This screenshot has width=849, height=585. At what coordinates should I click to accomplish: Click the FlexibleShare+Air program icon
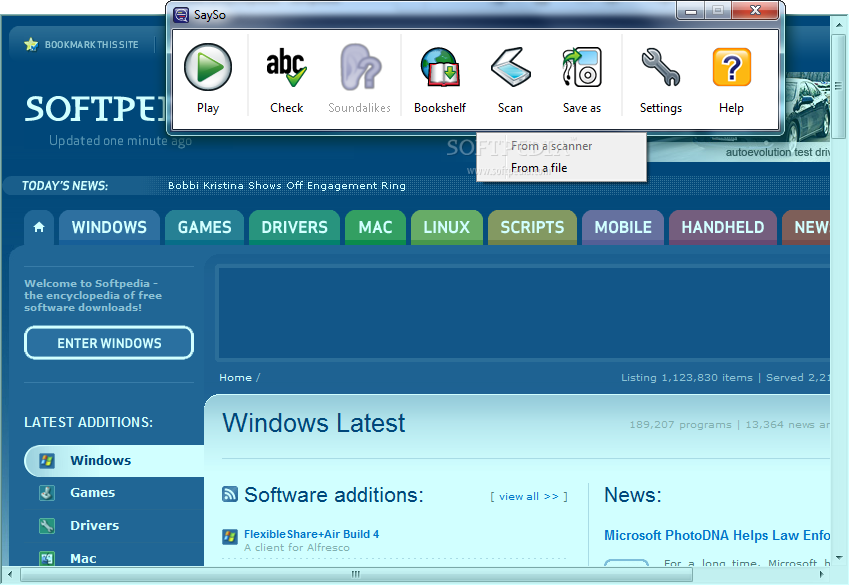(230, 537)
